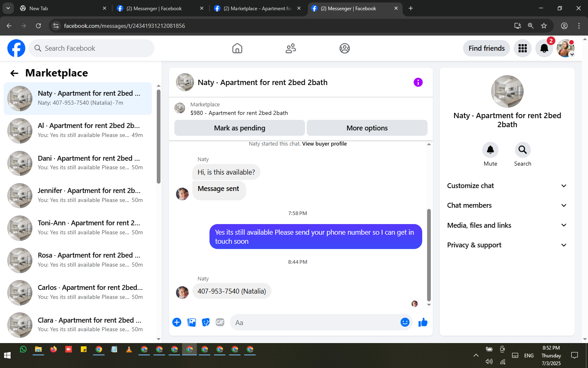Click More options button

(x=367, y=128)
